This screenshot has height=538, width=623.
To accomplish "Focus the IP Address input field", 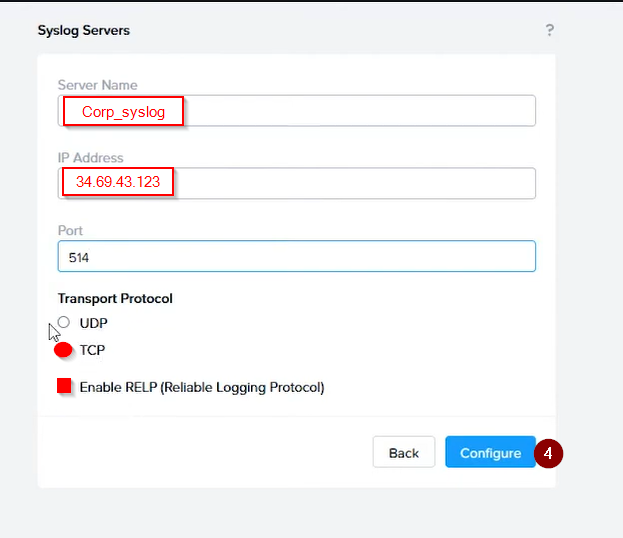I will [x=296, y=183].
